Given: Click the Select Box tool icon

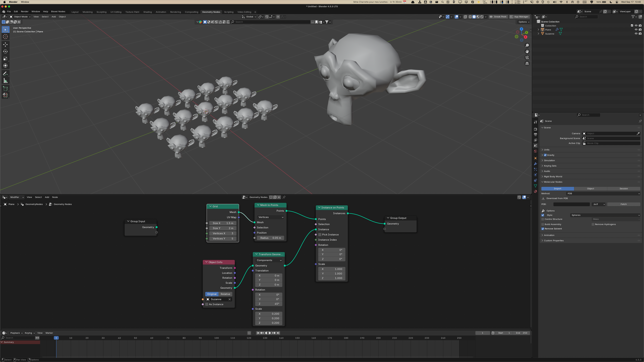Looking at the screenshot, I should point(5,30).
